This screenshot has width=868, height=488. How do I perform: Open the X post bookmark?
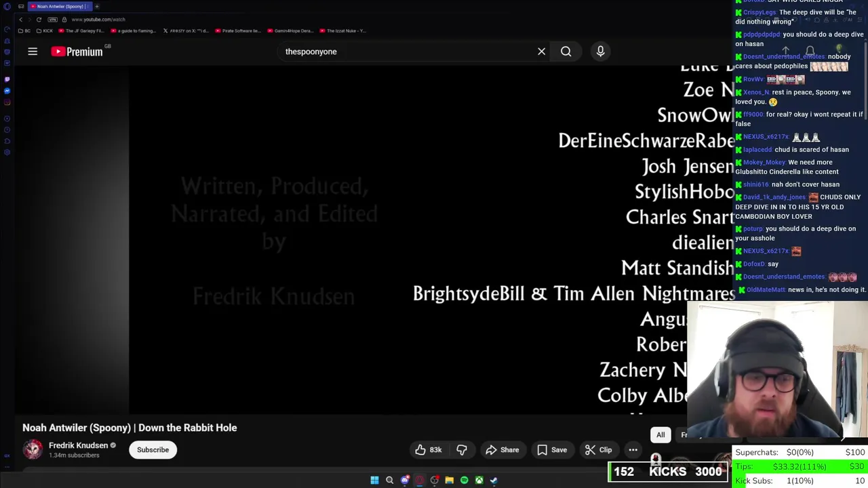pos(186,30)
